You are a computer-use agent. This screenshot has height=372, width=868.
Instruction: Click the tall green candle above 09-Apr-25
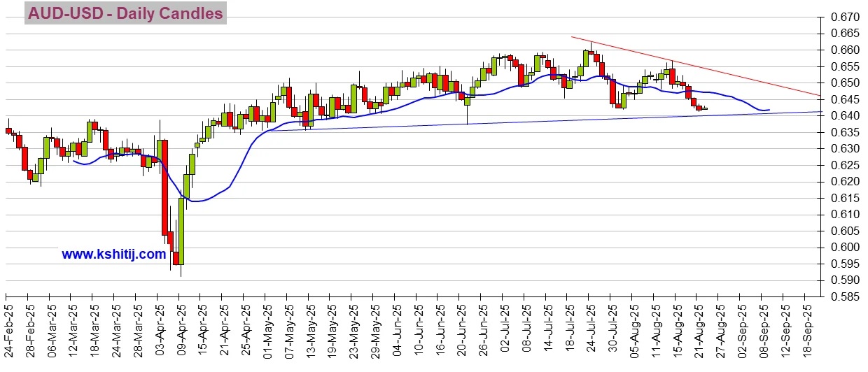click(x=181, y=231)
